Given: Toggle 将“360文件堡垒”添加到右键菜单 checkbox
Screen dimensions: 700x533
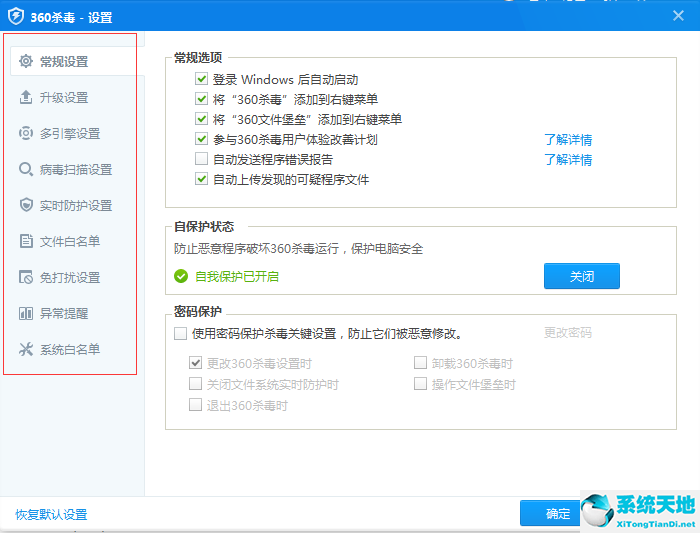Looking at the screenshot, I should coord(201,119).
